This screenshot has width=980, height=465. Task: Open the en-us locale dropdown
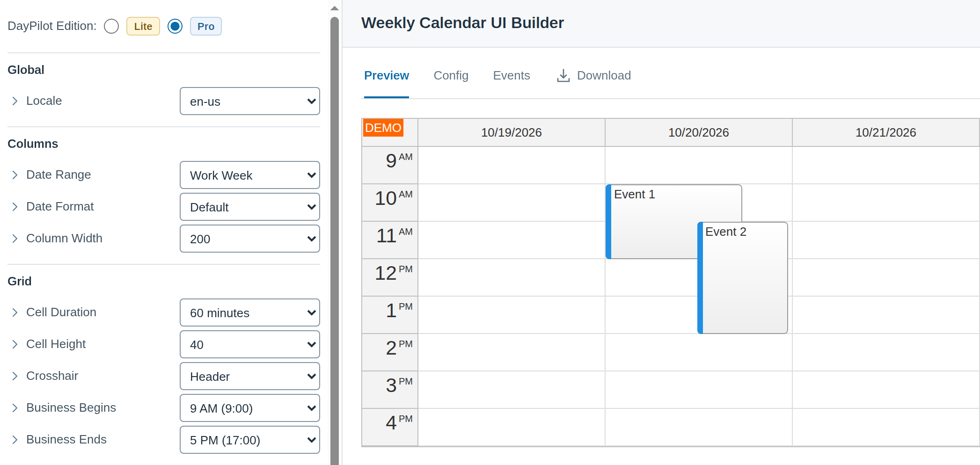pyautogui.click(x=250, y=101)
